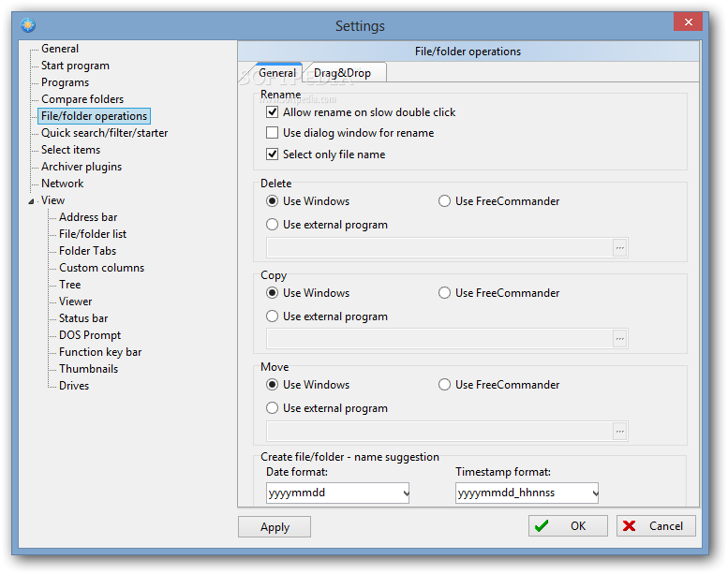Select General in settings tree
This screenshot has width=728, height=574.
pos(60,49)
